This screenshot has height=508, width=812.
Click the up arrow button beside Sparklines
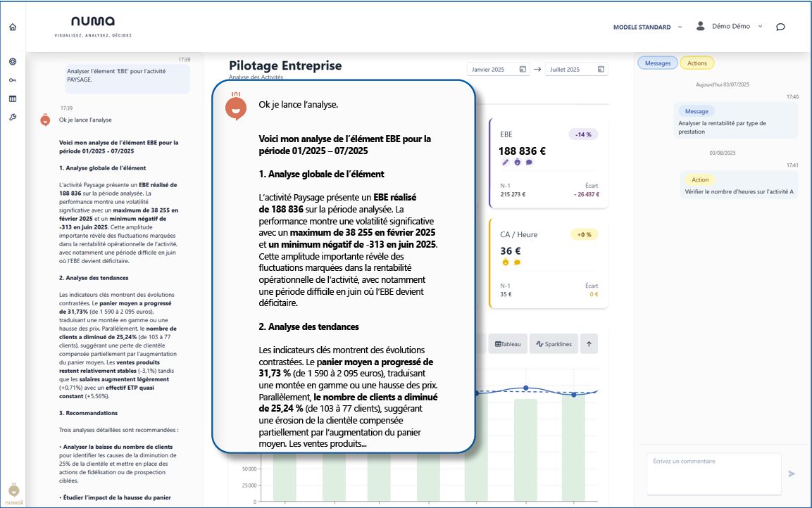click(589, 344)
